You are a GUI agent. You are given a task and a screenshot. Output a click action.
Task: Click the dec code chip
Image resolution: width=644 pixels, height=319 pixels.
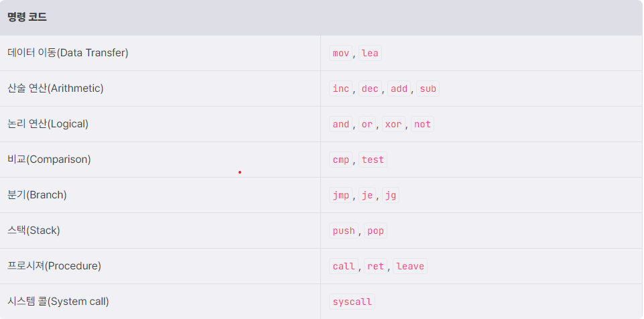point(370,88)
